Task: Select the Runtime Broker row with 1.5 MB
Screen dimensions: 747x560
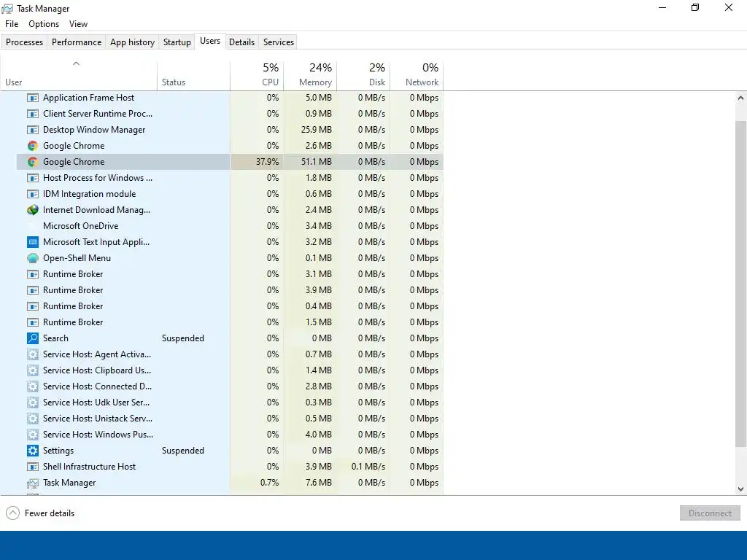Action: (x=230, y=322)
